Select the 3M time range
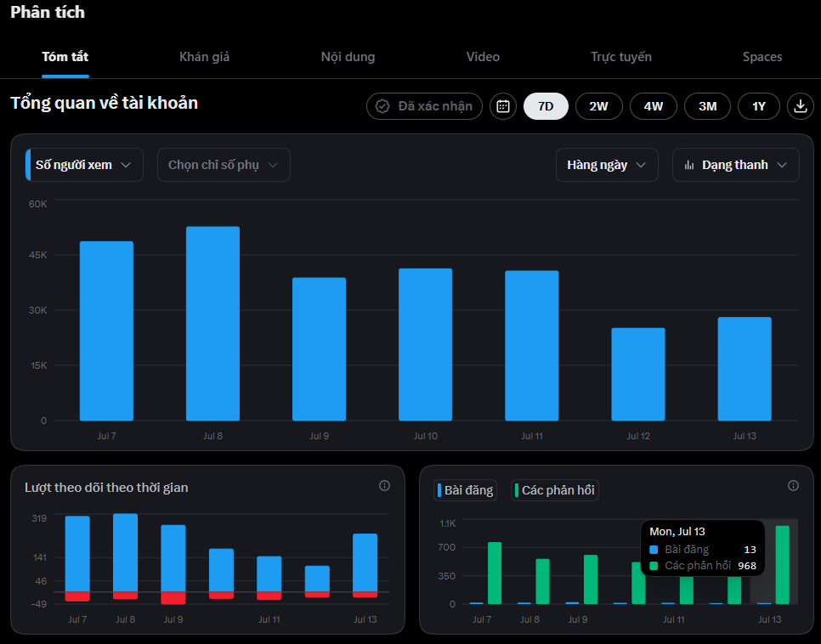The height and width of the screenshot is (644, 821). coord(707,106)
